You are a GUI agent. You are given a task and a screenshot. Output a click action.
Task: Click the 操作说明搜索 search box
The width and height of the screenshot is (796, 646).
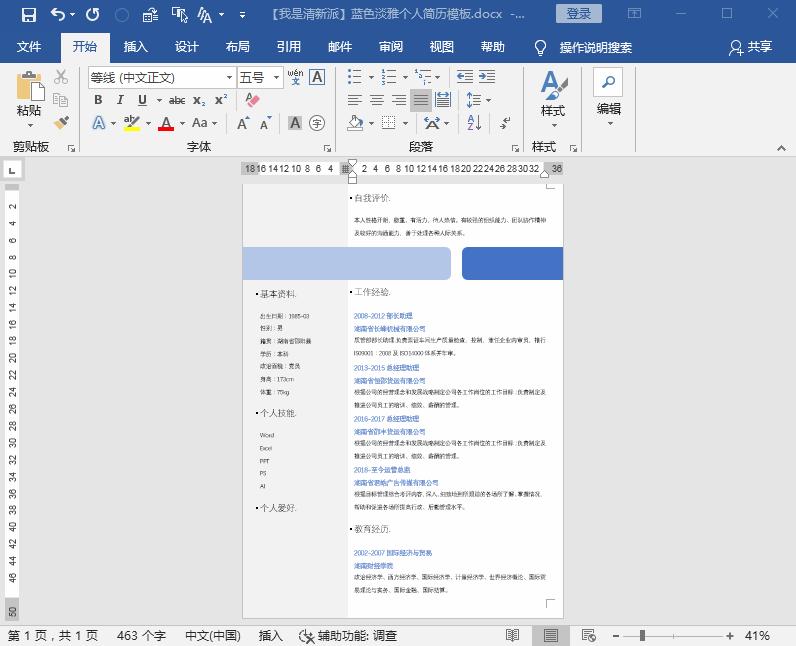(x=595, y=47)
